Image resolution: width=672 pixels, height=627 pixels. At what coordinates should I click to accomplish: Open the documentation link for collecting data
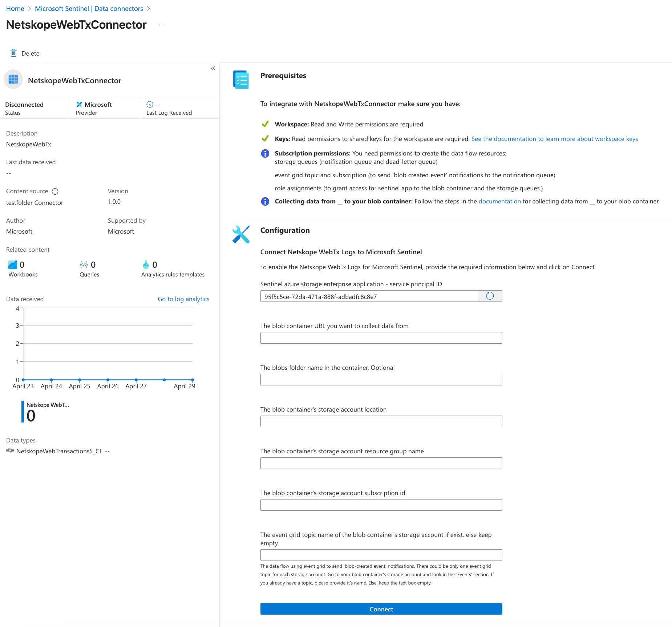click(x=500, y=201)
